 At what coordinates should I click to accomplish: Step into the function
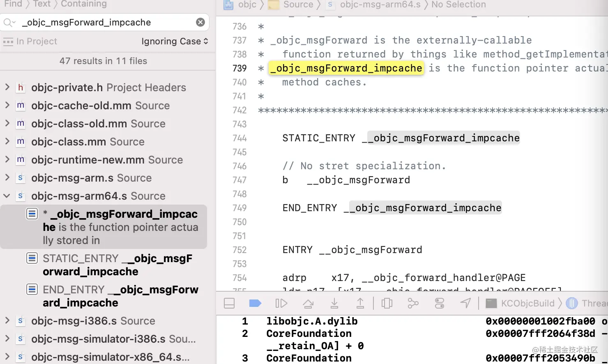[x=334, y=304]
